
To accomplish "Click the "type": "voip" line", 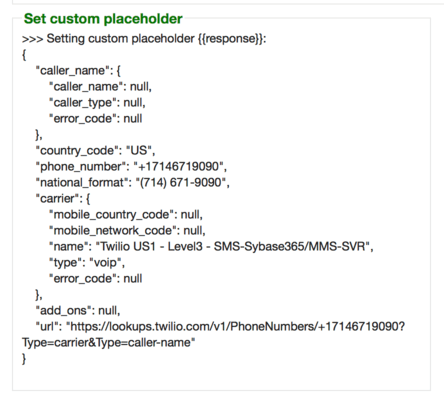I will point(87,263).
